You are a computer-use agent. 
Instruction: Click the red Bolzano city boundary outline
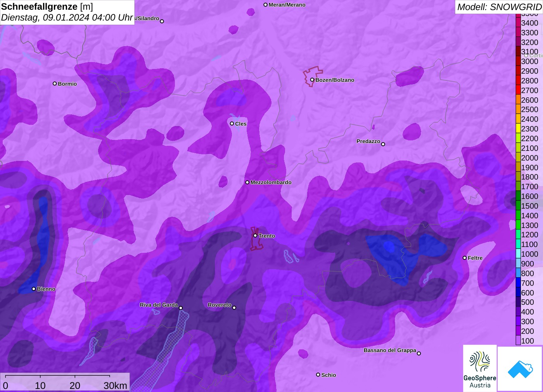pos(312,76)
